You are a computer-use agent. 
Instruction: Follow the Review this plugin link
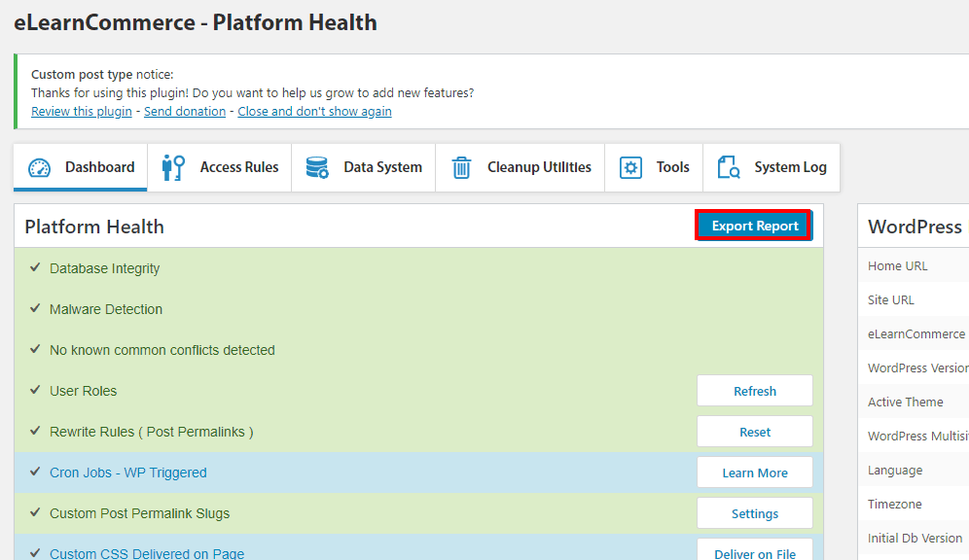pos(82,111)
